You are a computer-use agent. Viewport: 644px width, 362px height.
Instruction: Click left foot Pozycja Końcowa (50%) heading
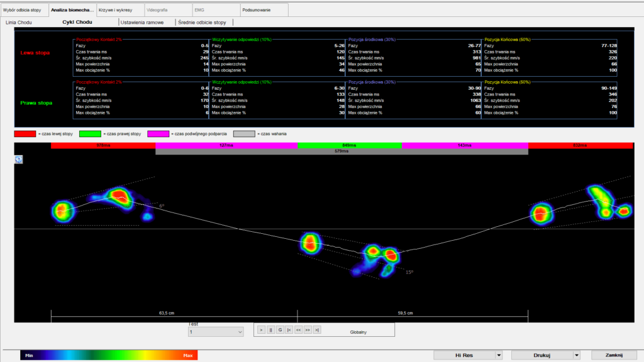pos(508,40)
